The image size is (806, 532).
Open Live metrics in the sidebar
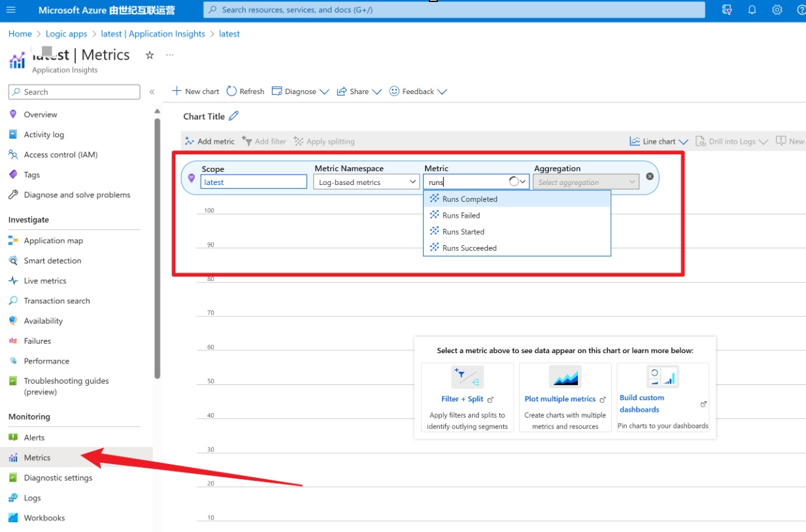click(45, 281)
